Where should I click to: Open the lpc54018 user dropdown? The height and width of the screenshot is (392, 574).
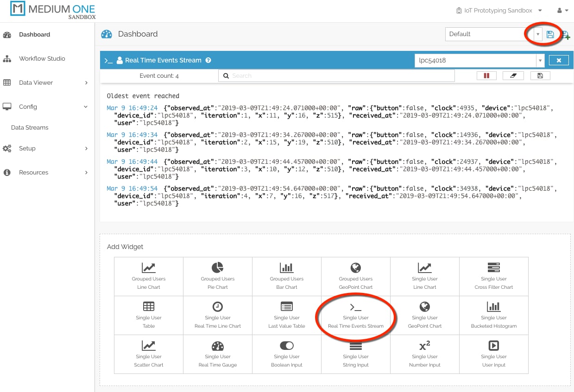(540, 60)
